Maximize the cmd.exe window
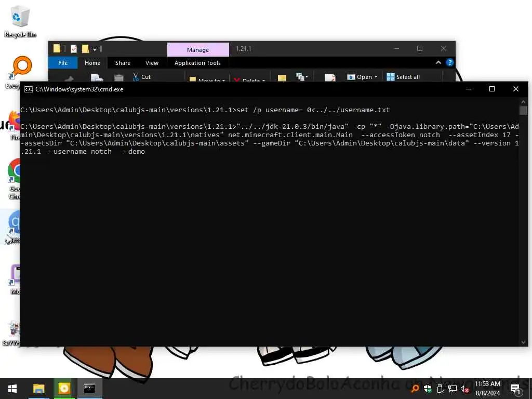The image size is (532, 399). tap(492, 89)
